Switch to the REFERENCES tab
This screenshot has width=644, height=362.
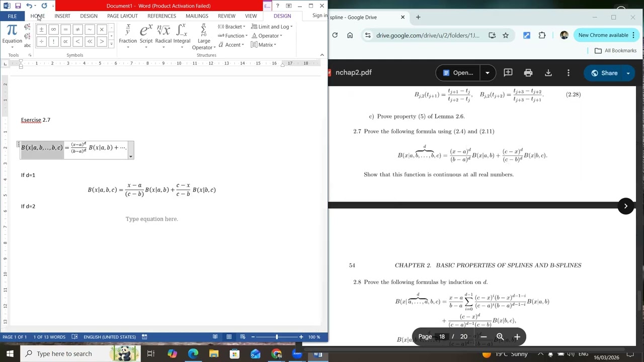pyautogui.click(x=162, y=16)
